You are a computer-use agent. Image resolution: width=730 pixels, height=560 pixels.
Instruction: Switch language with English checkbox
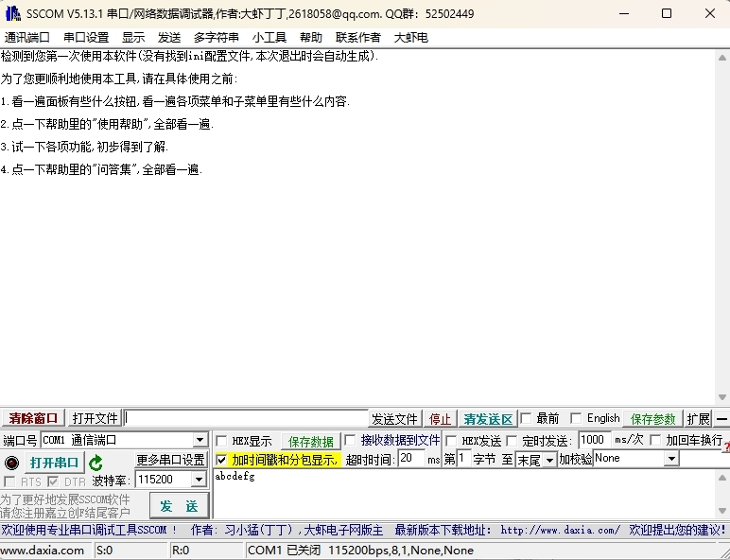[x=576, y=418]
